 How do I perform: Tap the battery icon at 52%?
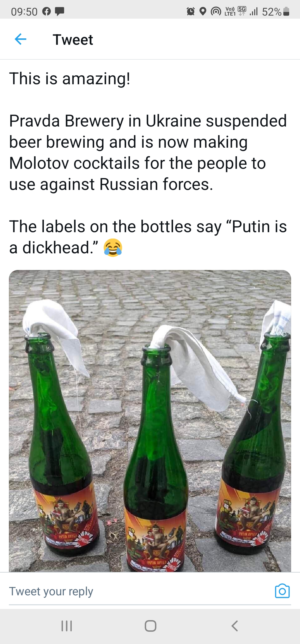(x=287, y=12)
